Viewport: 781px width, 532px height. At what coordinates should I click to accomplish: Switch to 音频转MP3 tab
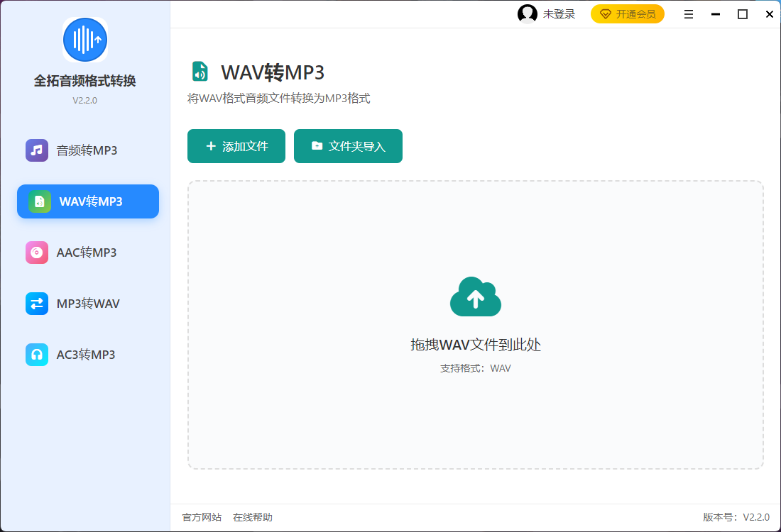87,150
